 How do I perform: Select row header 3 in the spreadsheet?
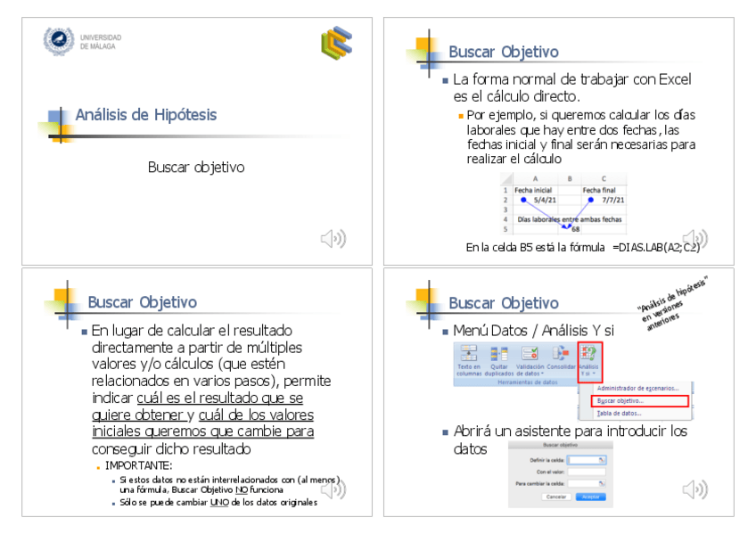pos(505,209)
